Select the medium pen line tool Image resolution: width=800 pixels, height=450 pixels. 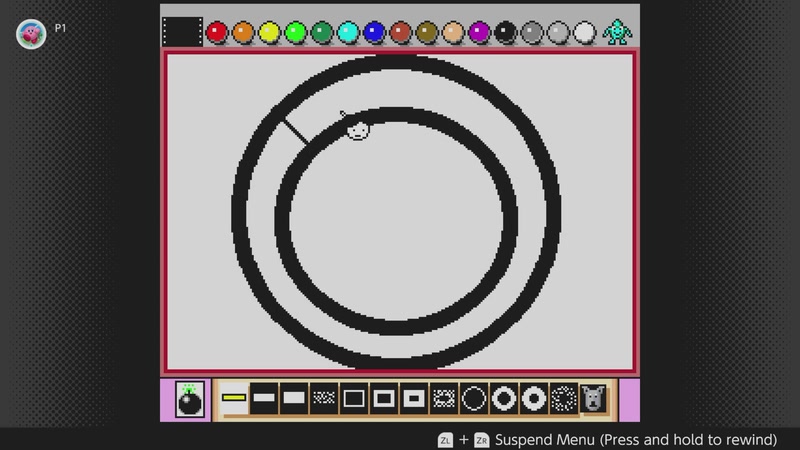pyautogui.click(x=264, y=398)
